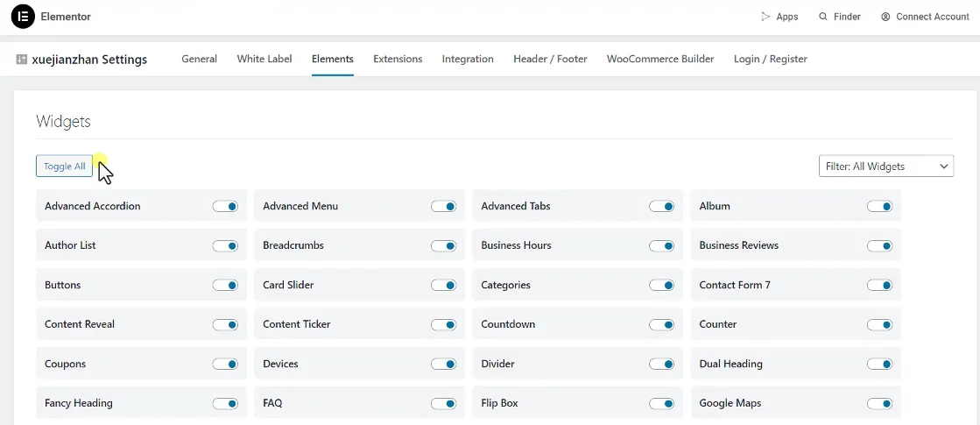This screenshot has width=980, height=425.
Task: Turn off the Breadcrumbs widget toggle
Action: [x=443, y=246]
